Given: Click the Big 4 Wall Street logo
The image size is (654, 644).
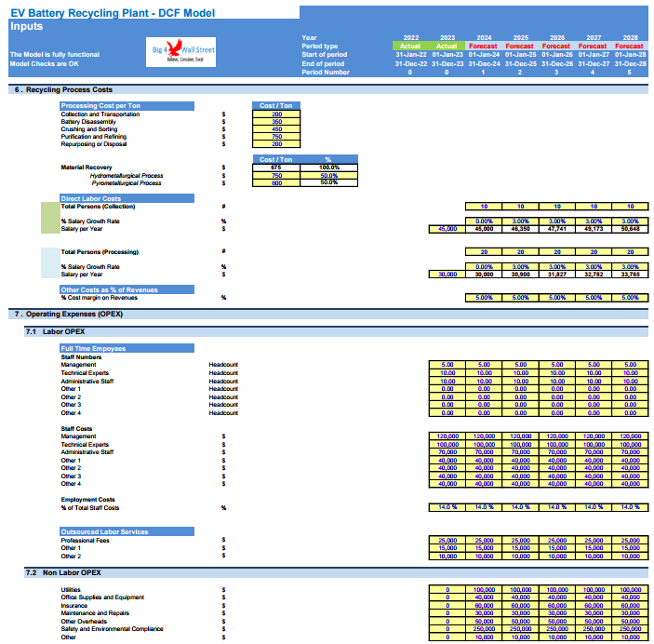Looking at the screenshot, I should click(x=183, y=53).
